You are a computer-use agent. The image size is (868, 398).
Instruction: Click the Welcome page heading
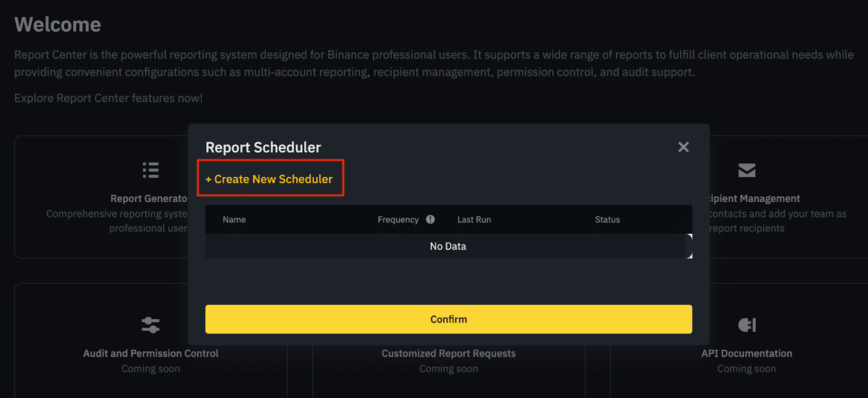click(58, 25)
